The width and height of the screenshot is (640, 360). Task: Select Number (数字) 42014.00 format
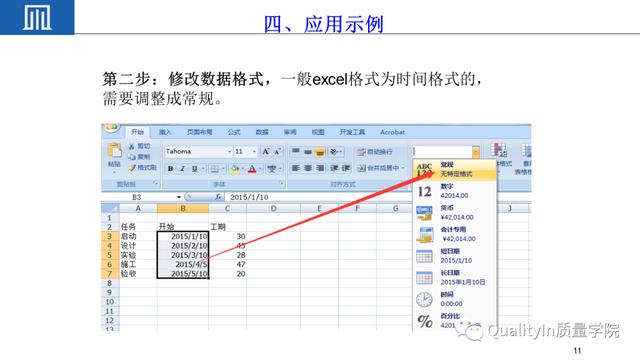tap(455, 191)
